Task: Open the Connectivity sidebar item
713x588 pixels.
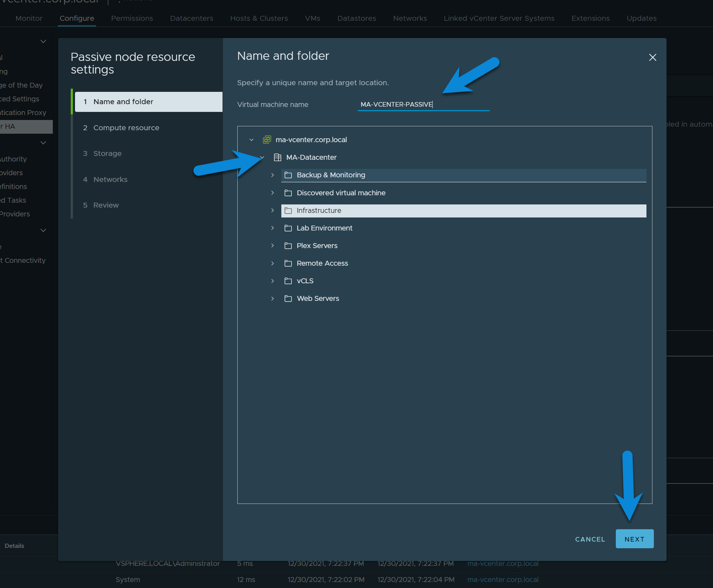Action: coord(23,260)
